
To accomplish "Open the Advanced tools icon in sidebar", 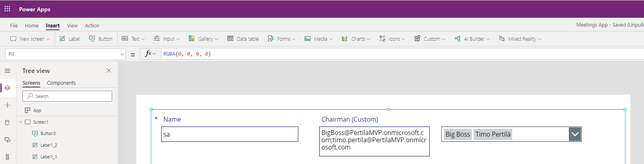I will coord(7,157).
